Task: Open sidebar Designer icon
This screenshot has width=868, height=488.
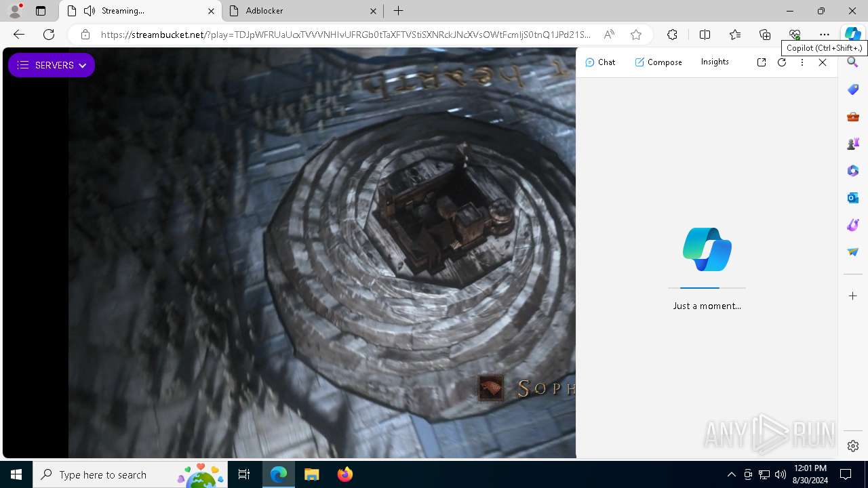Action: [x=853, y=225]
